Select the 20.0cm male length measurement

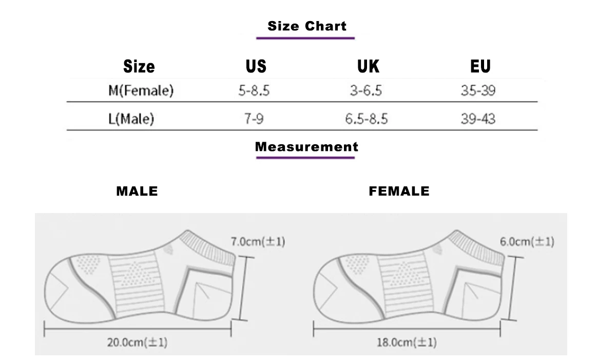tap(137, 342)
